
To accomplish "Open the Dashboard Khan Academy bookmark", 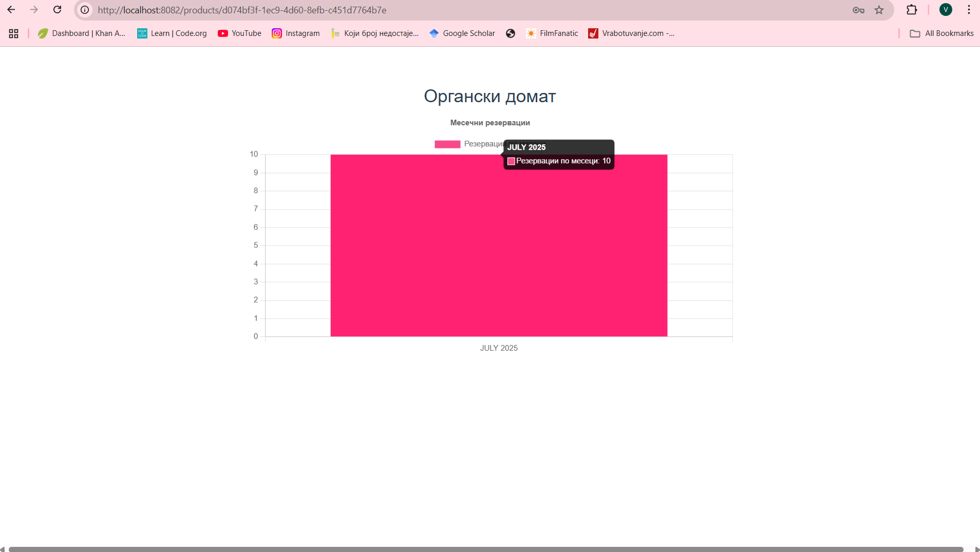I will pyautogui.click(x=82, y=33).
